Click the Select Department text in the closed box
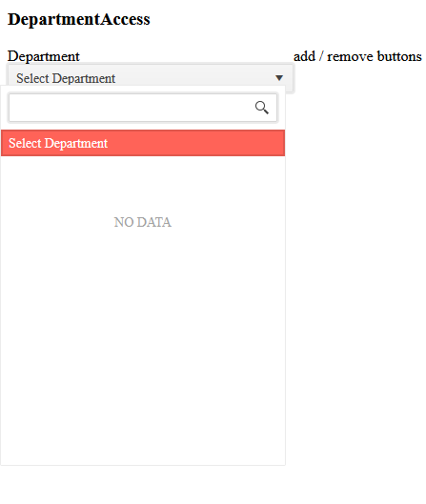 (66, 78)
